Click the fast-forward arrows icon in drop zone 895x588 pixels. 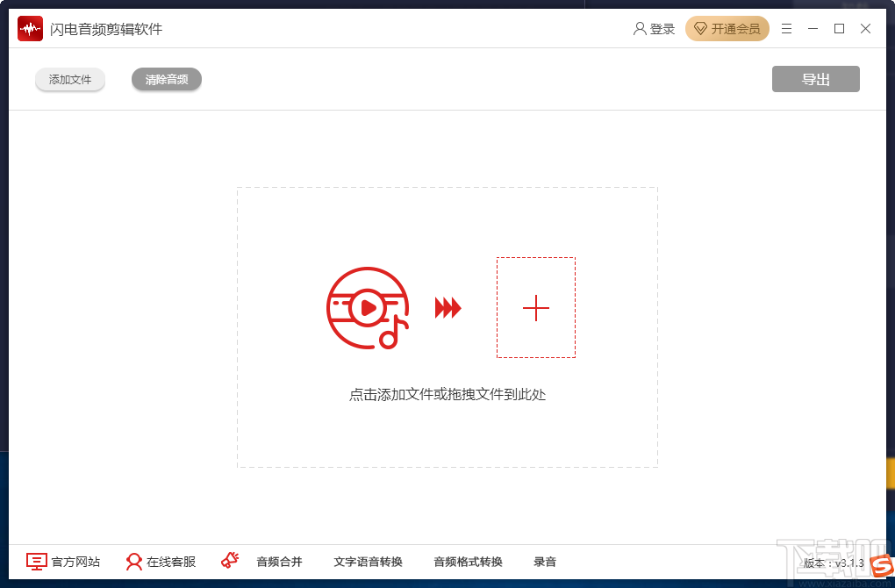point(448,308)
